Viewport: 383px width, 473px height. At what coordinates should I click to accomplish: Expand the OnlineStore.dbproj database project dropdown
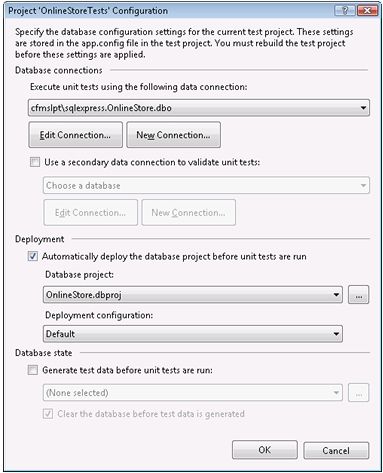(193, 295)
